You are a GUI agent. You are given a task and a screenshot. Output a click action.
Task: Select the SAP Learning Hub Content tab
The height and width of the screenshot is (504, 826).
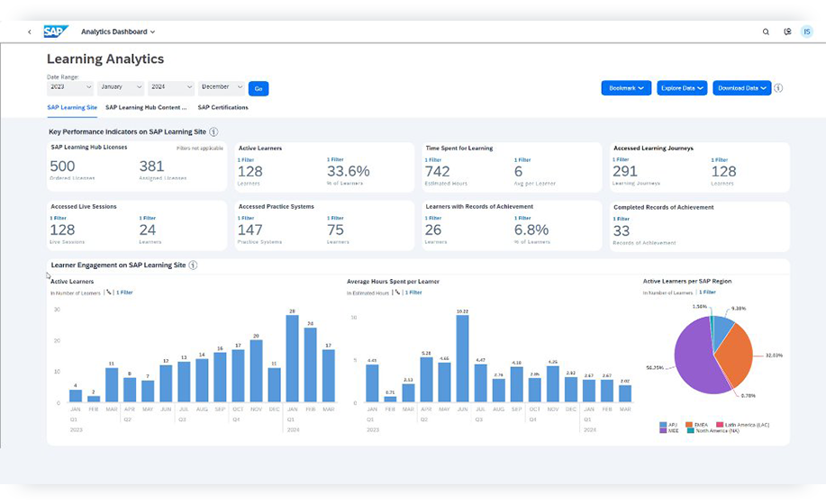pyautogui.click(x=146, y=108)
